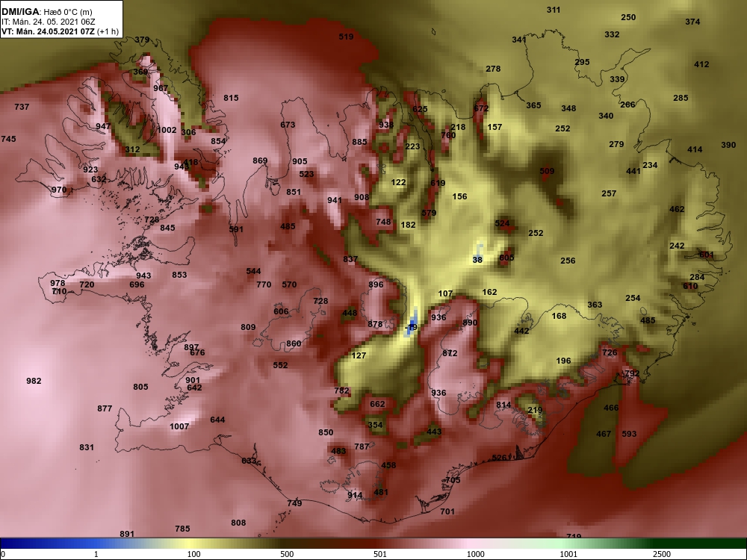The height and width of the screenshot is (560, 747).
Task: Click the map value '814'
Action: [503, 405]
